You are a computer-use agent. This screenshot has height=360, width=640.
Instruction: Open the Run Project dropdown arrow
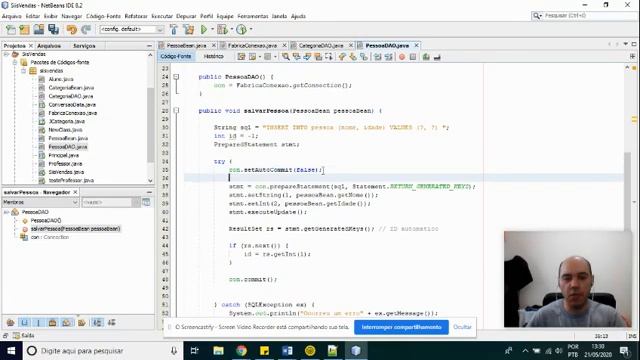click(x=212, y=29)
